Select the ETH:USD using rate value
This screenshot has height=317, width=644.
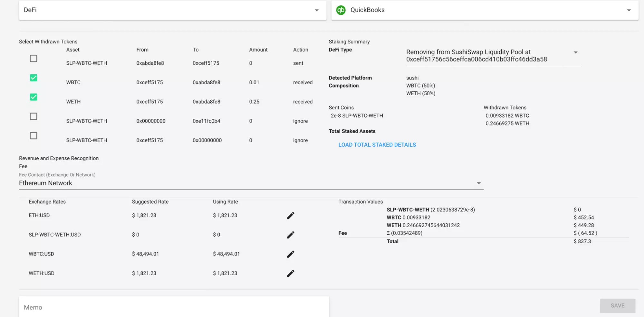(x=225, y=215)
